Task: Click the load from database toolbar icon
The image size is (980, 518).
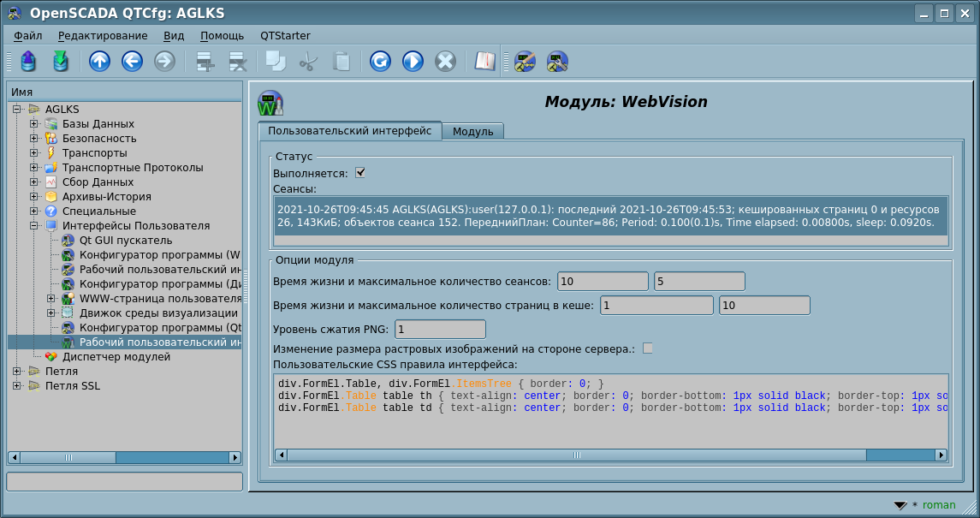Action: (x=28, y=62)
